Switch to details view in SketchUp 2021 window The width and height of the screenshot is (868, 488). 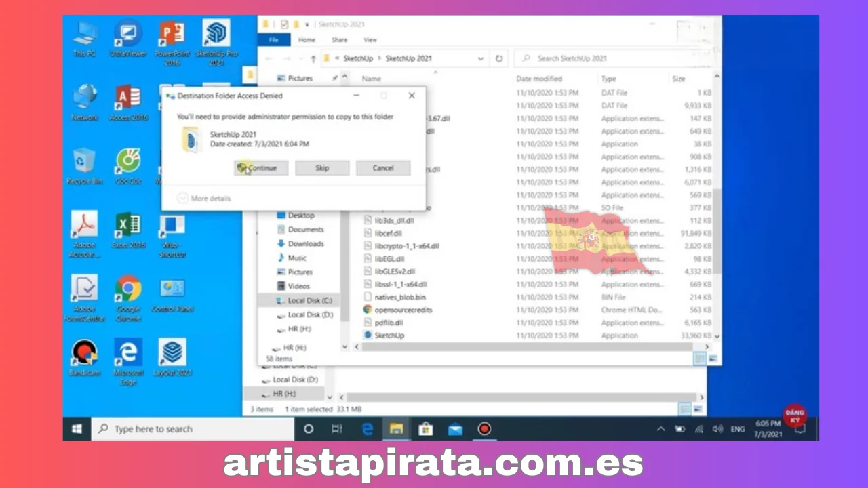pyautogui.click(x=698, y=359)
